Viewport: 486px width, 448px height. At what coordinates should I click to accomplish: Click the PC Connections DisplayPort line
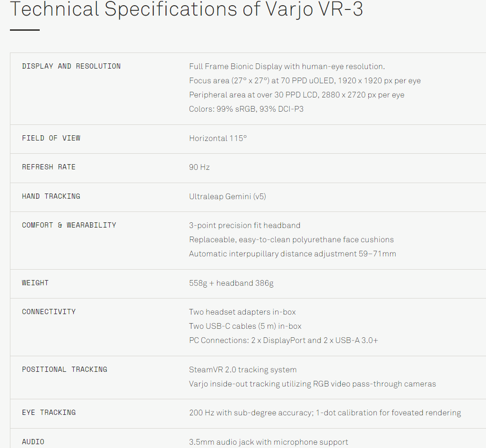[284, 340]
